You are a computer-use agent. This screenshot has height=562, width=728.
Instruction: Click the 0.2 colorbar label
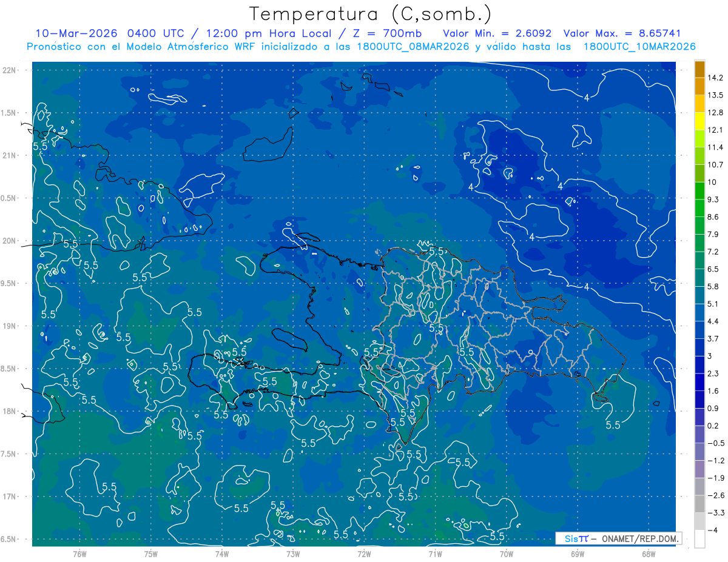click(x=713, y=426)
